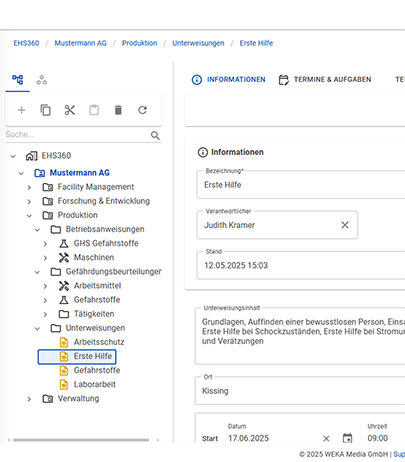Click the Mustermann AG folder icon

tap(40, 173)
